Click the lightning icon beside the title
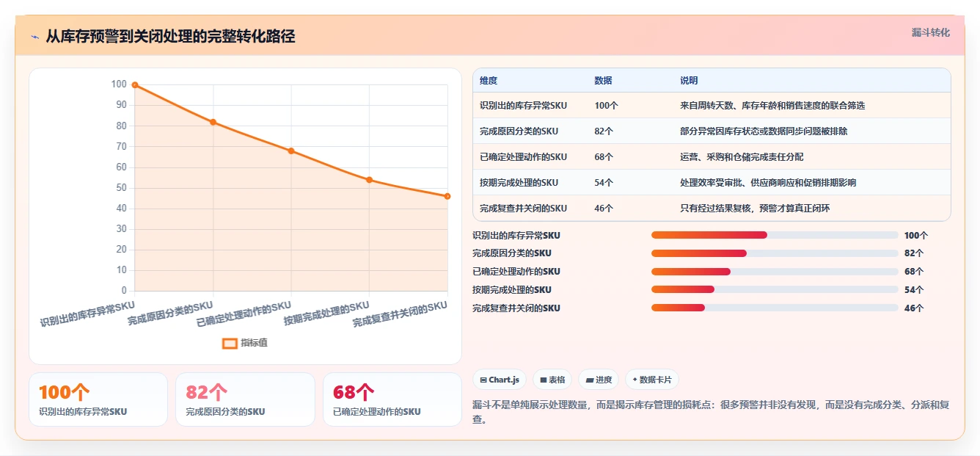 point(34,37)
